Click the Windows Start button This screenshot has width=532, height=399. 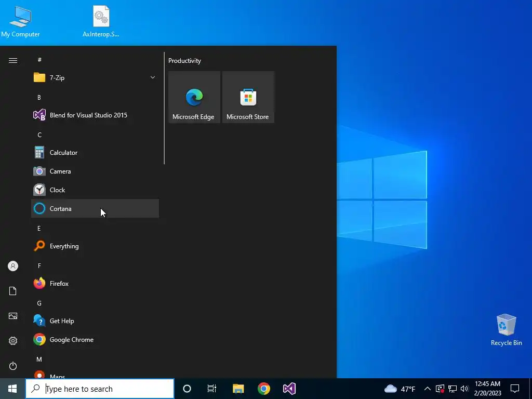(x=12, y=389)
